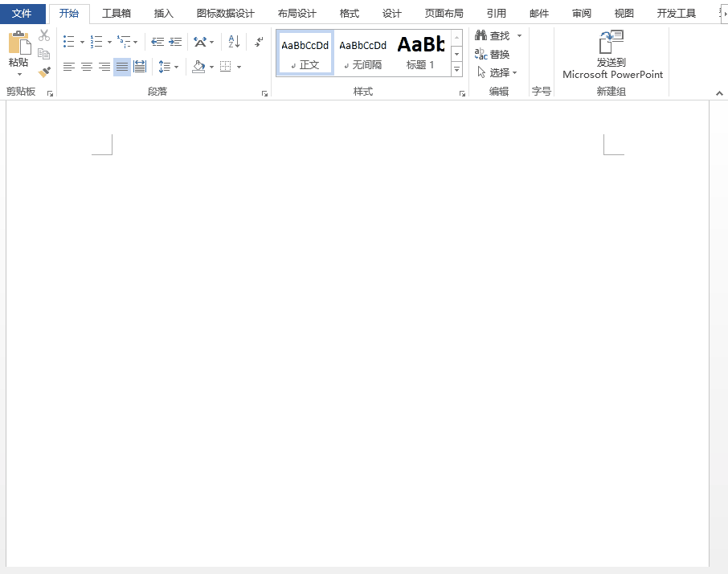Switch to the 插入 ribbon tab

[163, 13]
